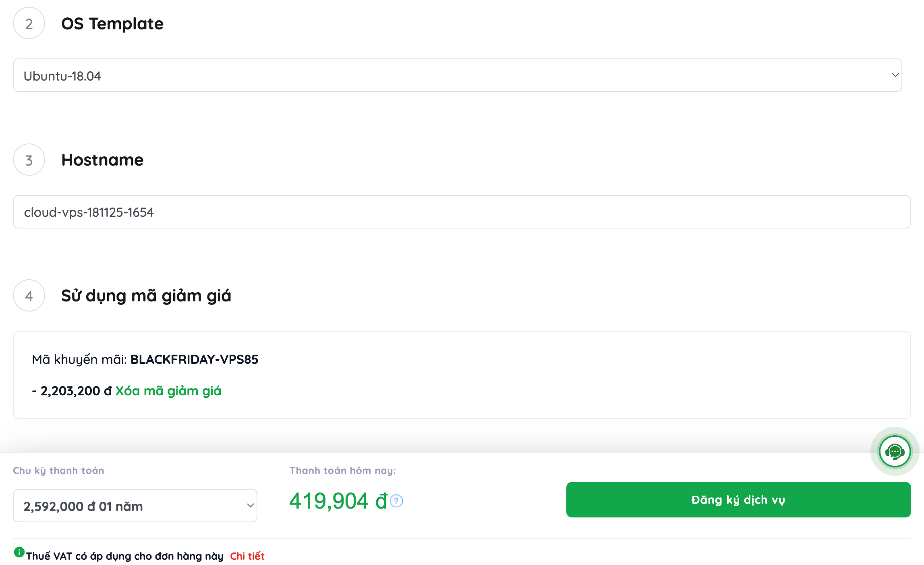Click the green VAT info icon
The image size is (924, 565).
[x=19, y=552]
